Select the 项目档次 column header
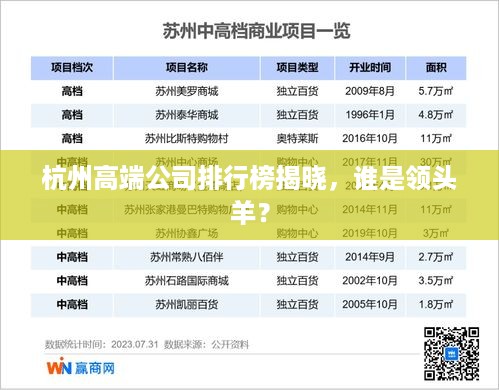499x390 pixels. click(x=72, y=68)
